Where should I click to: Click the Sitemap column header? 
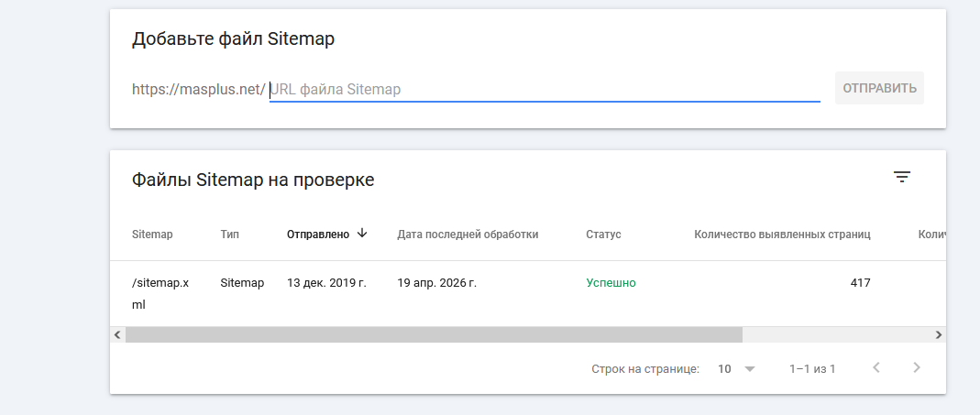click(x=152, y=235)
